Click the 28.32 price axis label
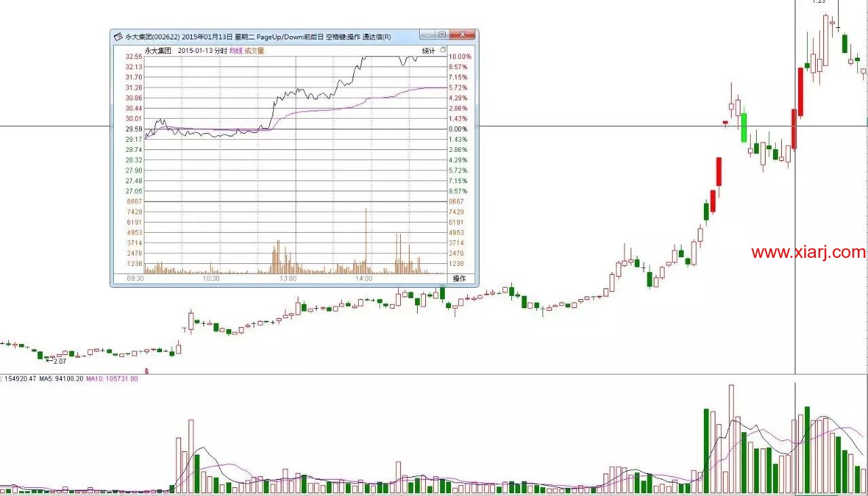Image resolution: width=868 pixels, height=496 pixels. tap(134, 160)
